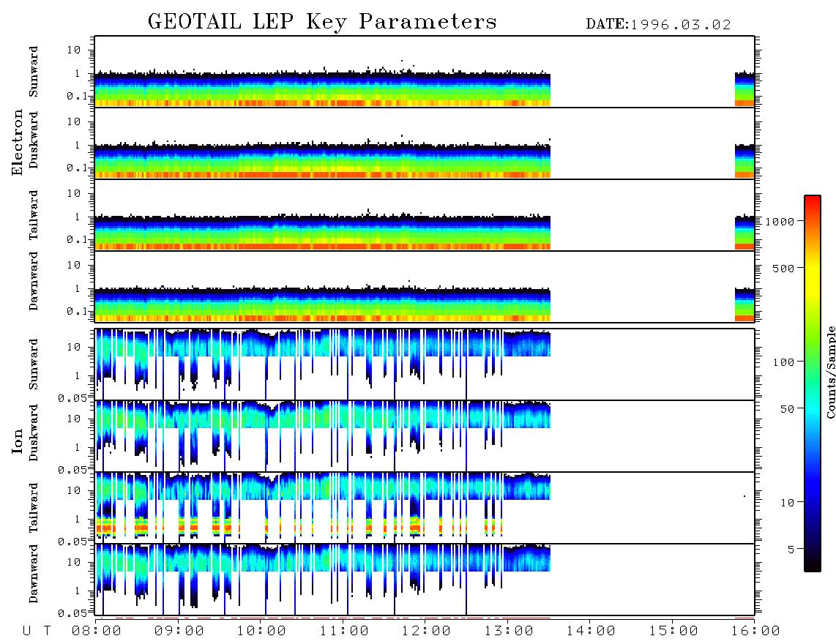Click the Electron Sunward spectrogram panel
836x644 pixels.
425,72
